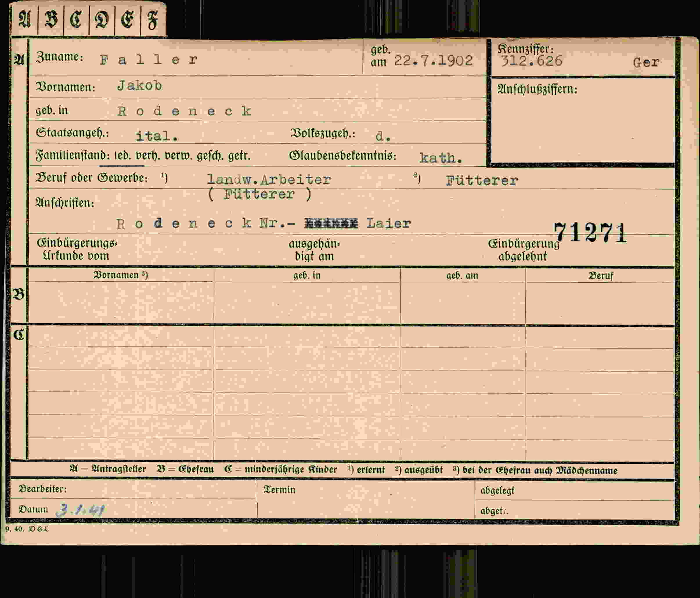Click the 'Zuname:' label

(x=59, y=57)
